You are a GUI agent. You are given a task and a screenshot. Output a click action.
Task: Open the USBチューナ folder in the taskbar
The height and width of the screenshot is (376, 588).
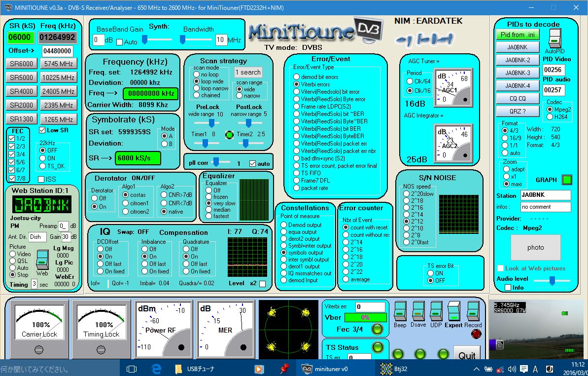click(194, 369)
